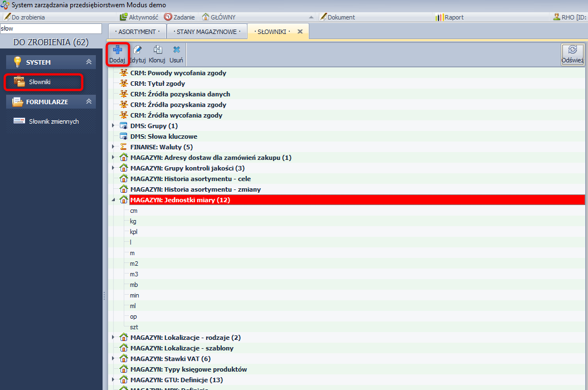Click the Dodaj (add) toolbar icon
The image size is (588, 390).
point(118,50)
